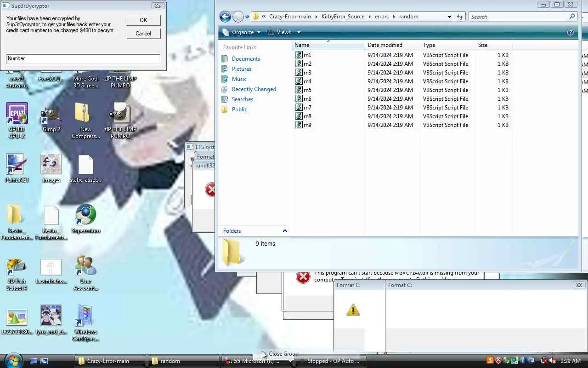Open the Kevin_Fundament folder icon
The height and width of the screenshot is (368, 588).
(x=17, y=222)
